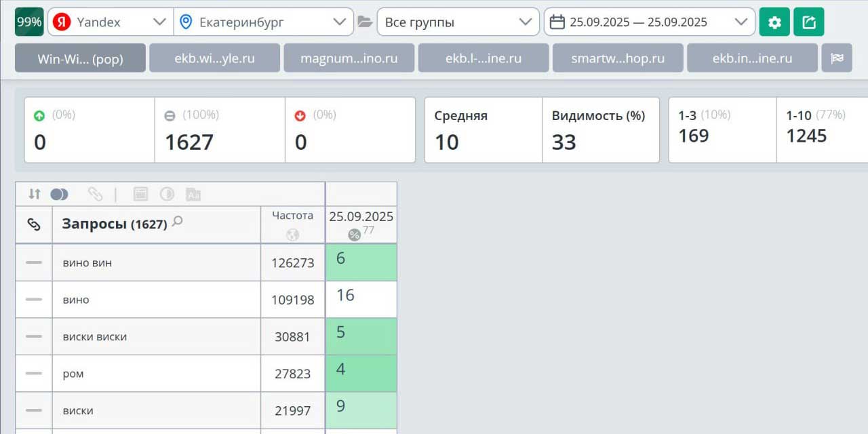Screen dimensions: 868x434
Task: Click the green position cell for ром
Action: pos(361,374)
